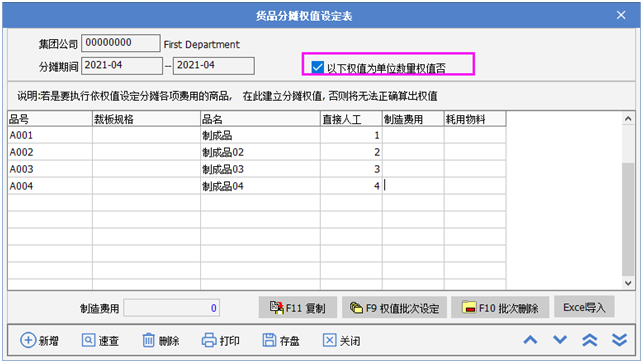
Task: Jump to first record double-up arrow
Action: (590, 340)
